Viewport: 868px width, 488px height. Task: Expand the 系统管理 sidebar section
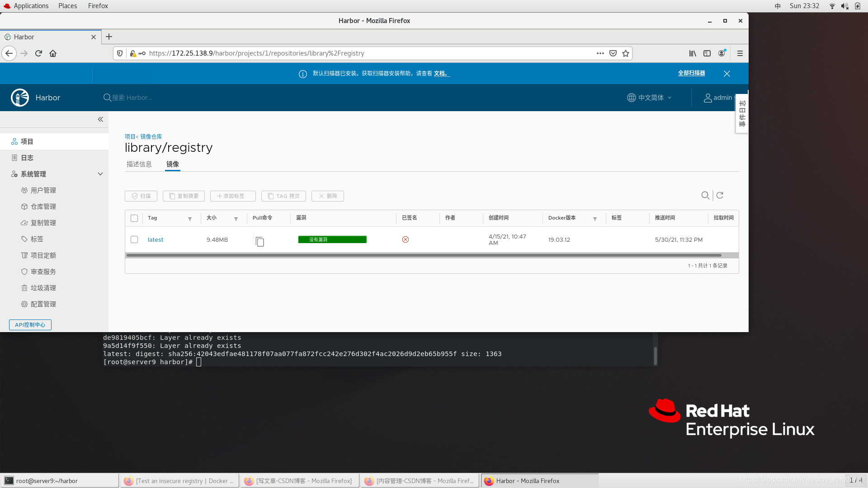(100, 174)
